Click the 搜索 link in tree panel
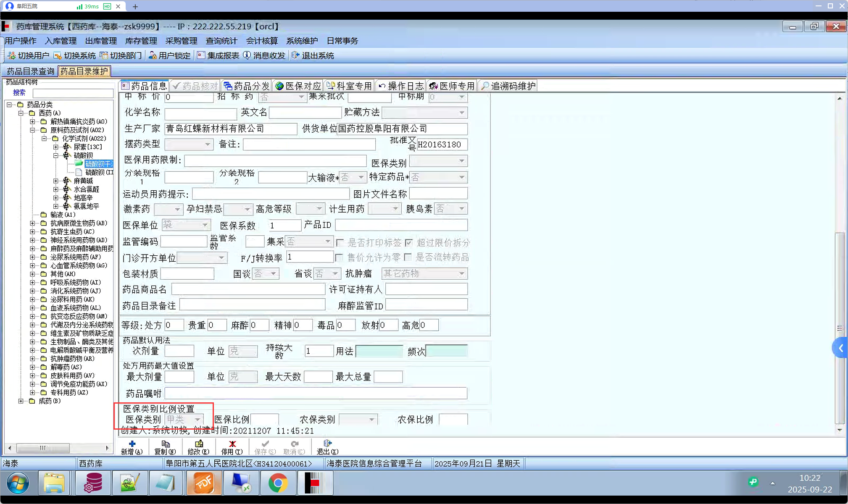This screenshot has height=504, width=848. [x=19, y=92]
